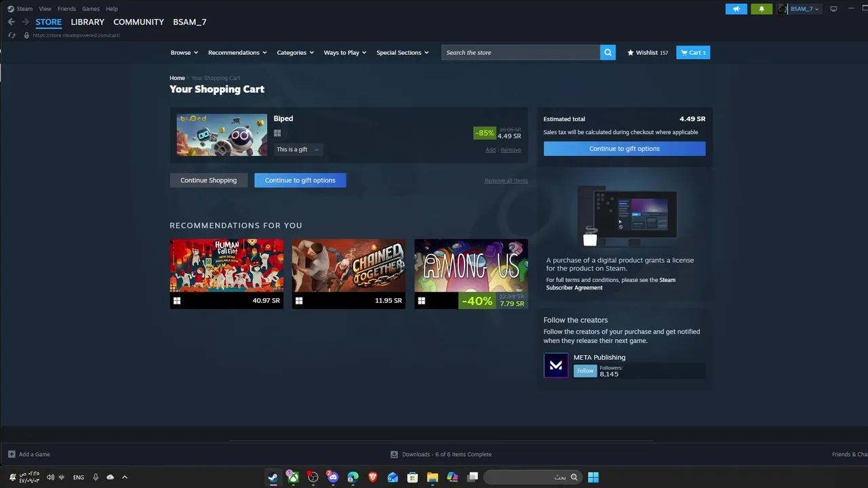Image resolution: width=868 pixels, height=488 pixels.
Task: Click the Windows Start button
Action: 593,477
